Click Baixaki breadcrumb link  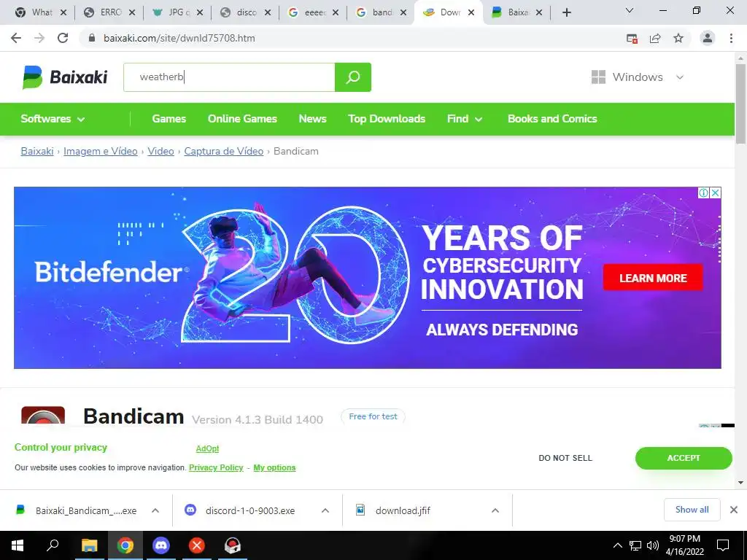37,152
